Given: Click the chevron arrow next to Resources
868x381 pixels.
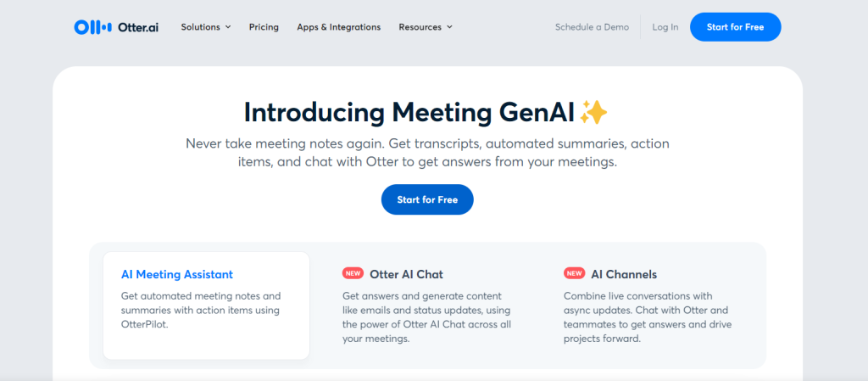Looking at the screenshot, I should coord(449,27).
